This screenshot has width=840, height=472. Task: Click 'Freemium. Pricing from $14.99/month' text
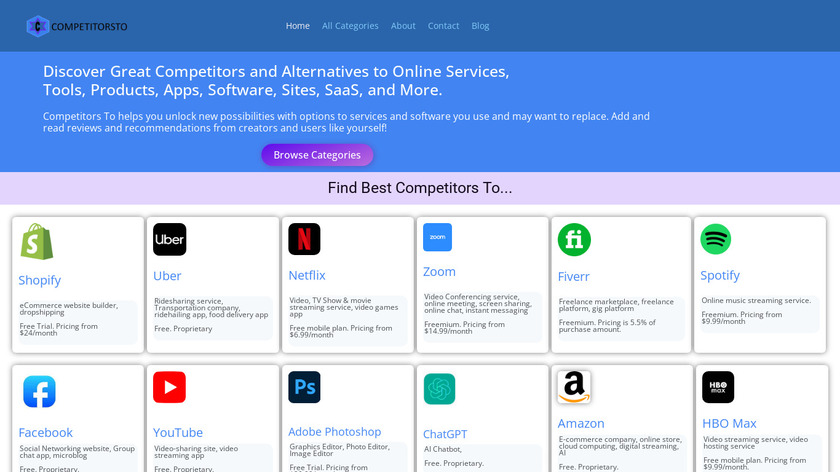464,327
